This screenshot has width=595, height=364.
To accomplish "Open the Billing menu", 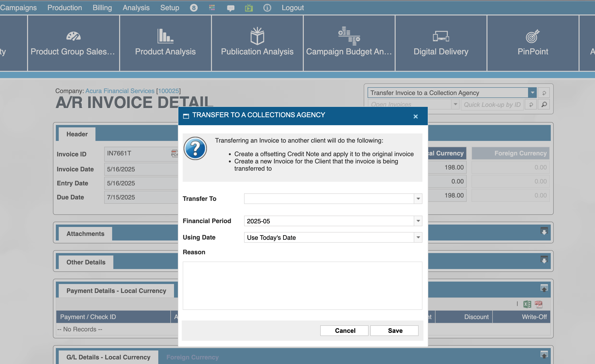I will tap(102, 8).
